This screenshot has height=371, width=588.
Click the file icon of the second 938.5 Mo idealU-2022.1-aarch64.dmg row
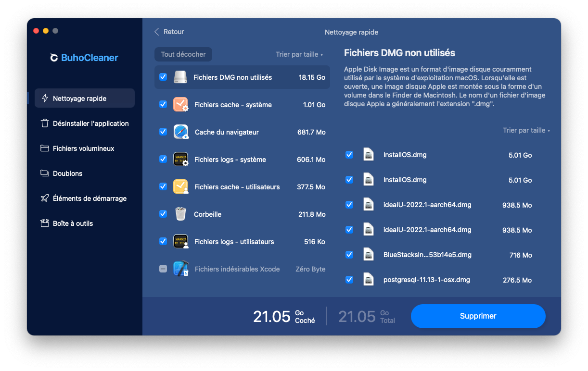369,230
